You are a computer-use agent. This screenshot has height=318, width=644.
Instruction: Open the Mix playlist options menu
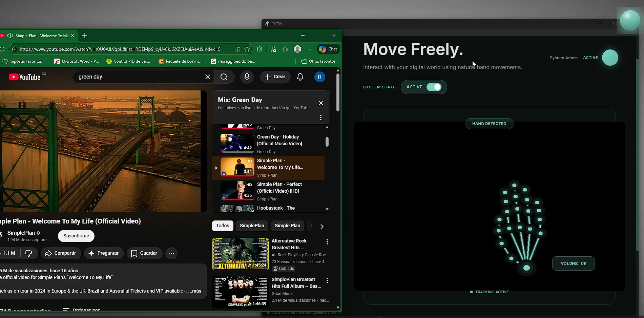[321, 118]
